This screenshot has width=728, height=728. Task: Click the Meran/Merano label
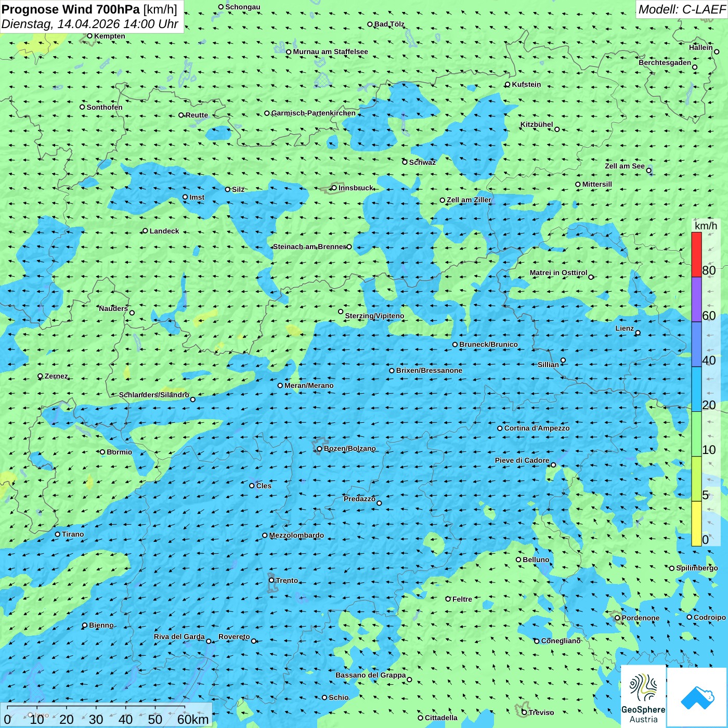click(x=309, y=386)
